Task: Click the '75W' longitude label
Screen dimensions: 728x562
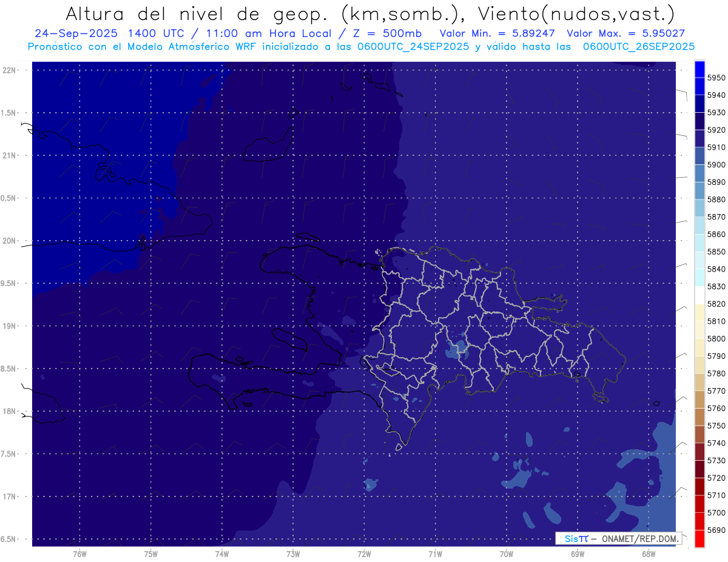Action: (151, 554)
